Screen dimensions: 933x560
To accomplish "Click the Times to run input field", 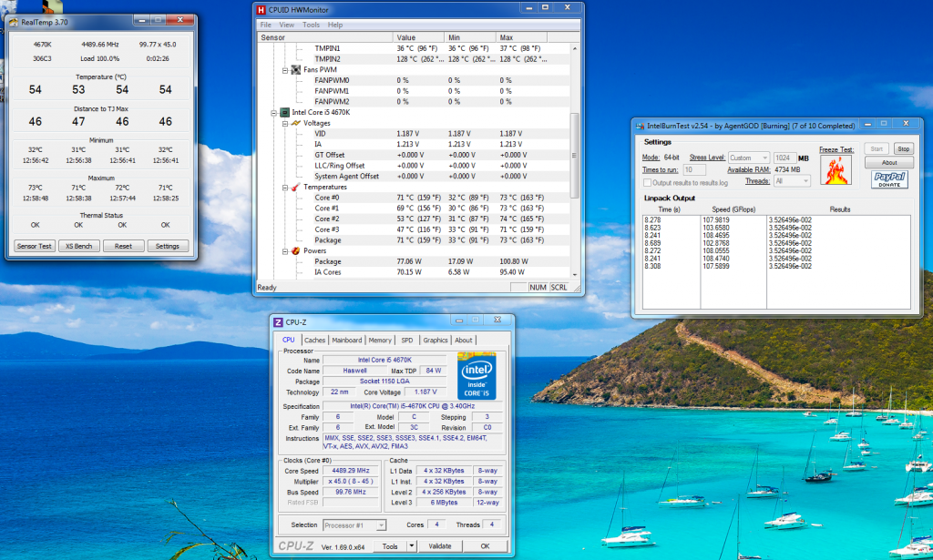I will point(693,169).
